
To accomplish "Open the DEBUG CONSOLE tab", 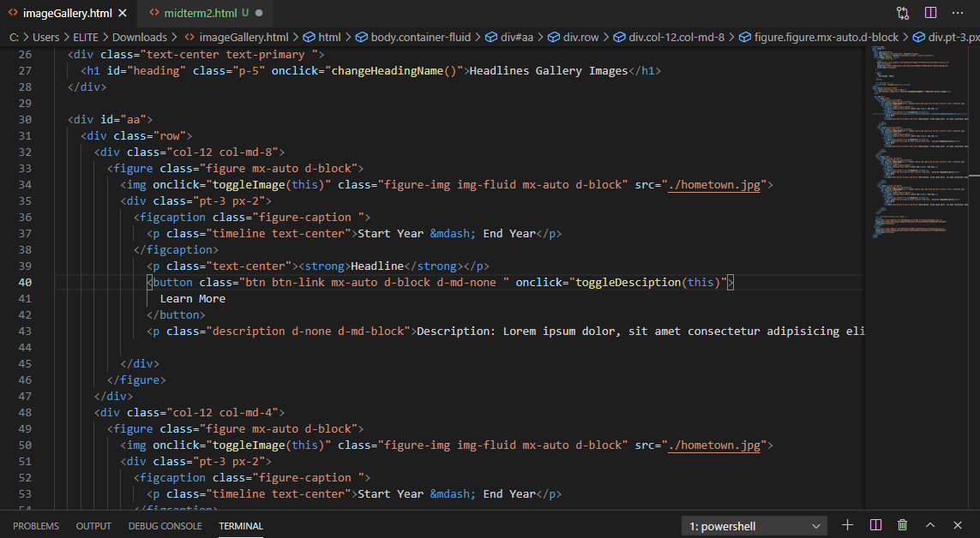I will tap(165, 526).
